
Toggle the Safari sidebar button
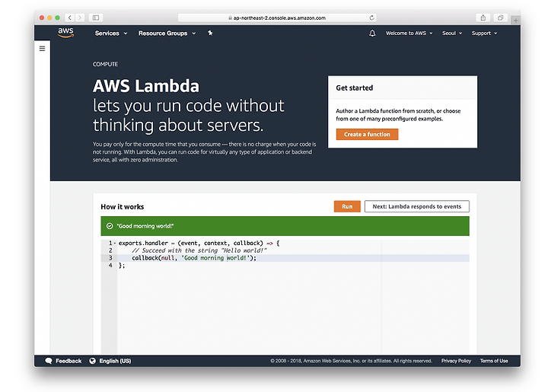(96, 18)
